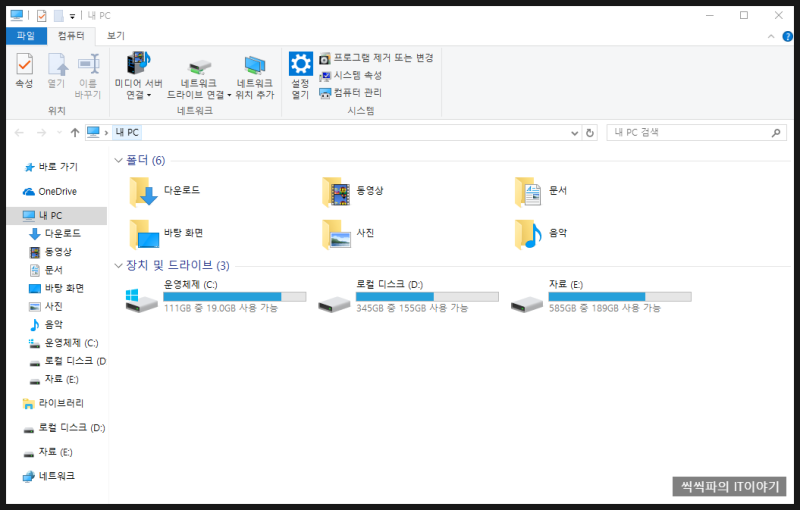The width and height of the screenshot is (800, 510).
Task: Switch to the 보기 ribbon tab
Action: [x=116, y=36]
